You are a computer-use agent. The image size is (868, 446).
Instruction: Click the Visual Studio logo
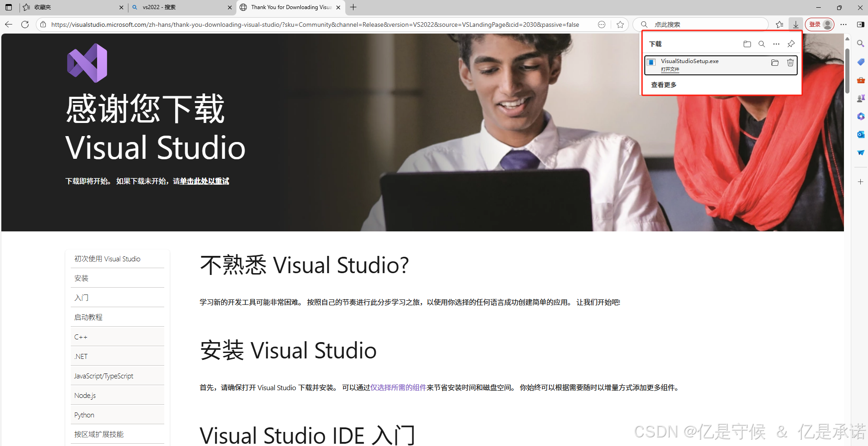click(x=87, y=63)
